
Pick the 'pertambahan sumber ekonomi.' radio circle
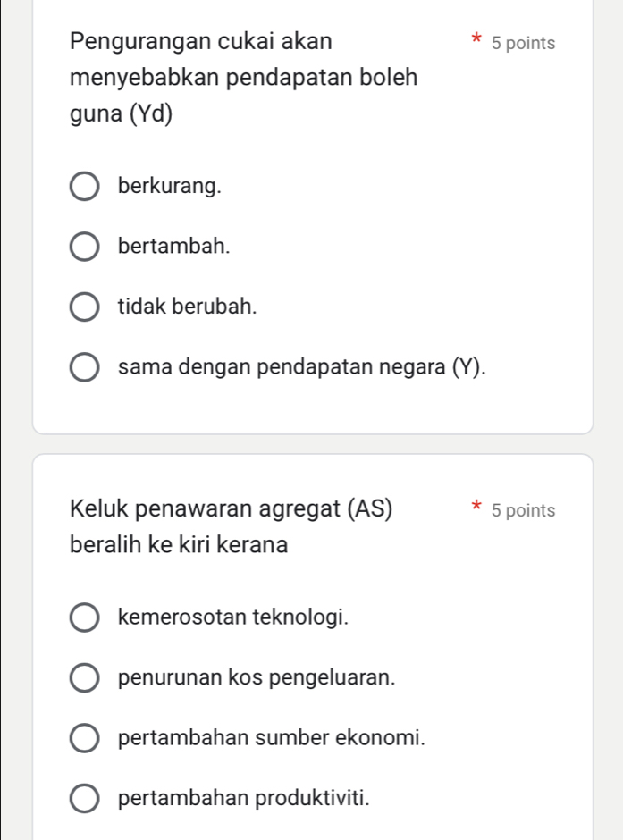[85, 739]
